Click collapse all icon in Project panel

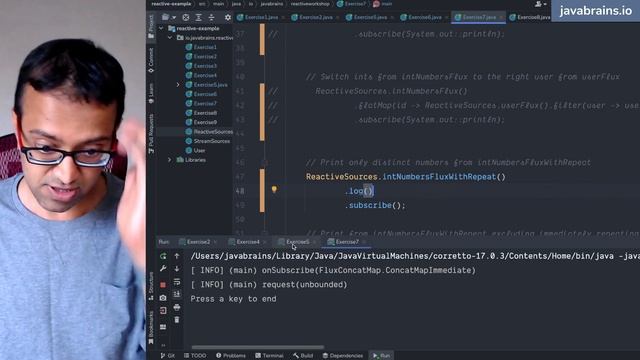[x=211, y=17]
